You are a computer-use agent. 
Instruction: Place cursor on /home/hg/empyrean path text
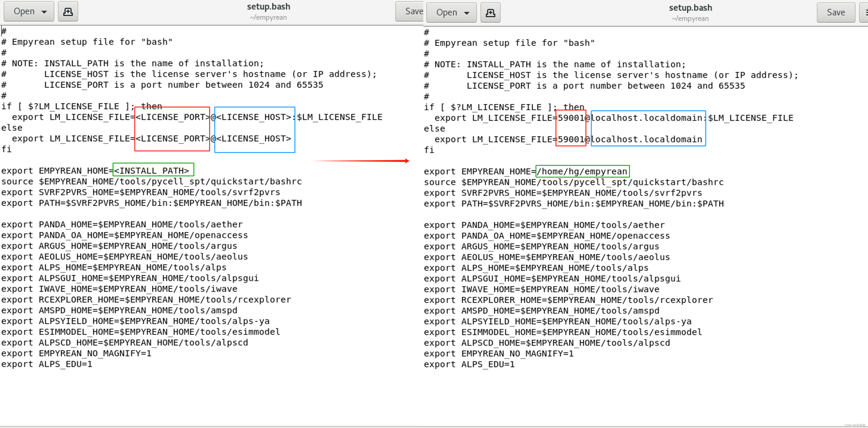[582, 171]
